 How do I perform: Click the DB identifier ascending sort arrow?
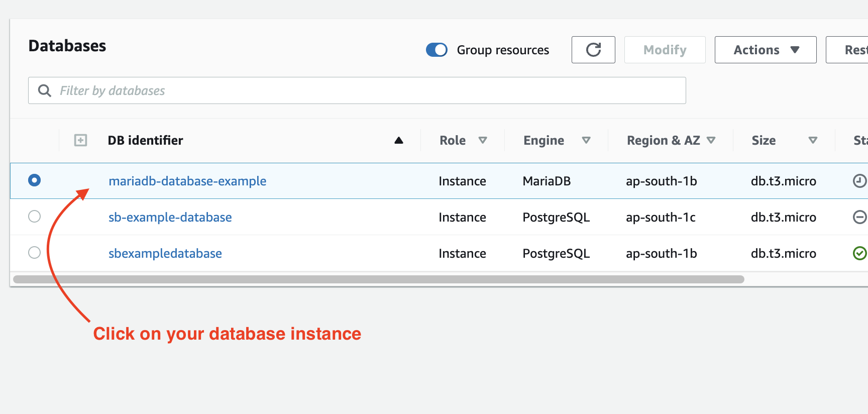click(x=399, y=140)
